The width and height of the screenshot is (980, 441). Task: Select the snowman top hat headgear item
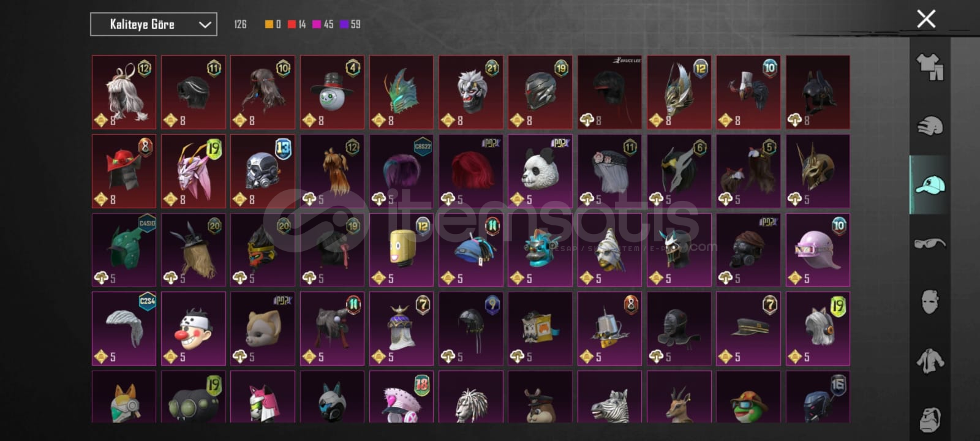point(332,92)
